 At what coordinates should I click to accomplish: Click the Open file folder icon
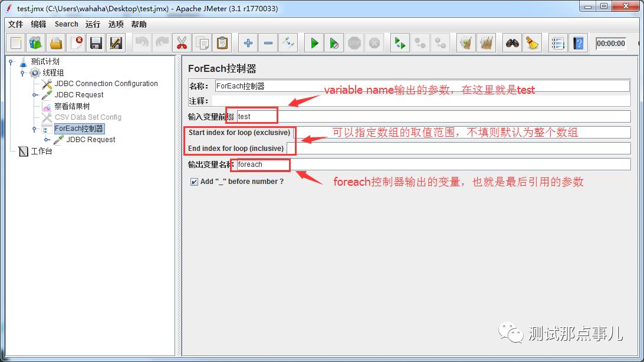click(56, 42)
